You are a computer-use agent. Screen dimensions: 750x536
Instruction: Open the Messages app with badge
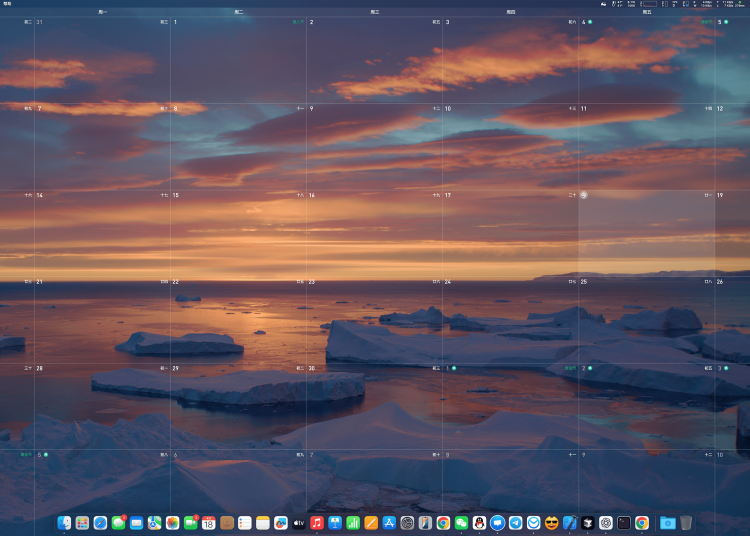(x=118, y=523)
